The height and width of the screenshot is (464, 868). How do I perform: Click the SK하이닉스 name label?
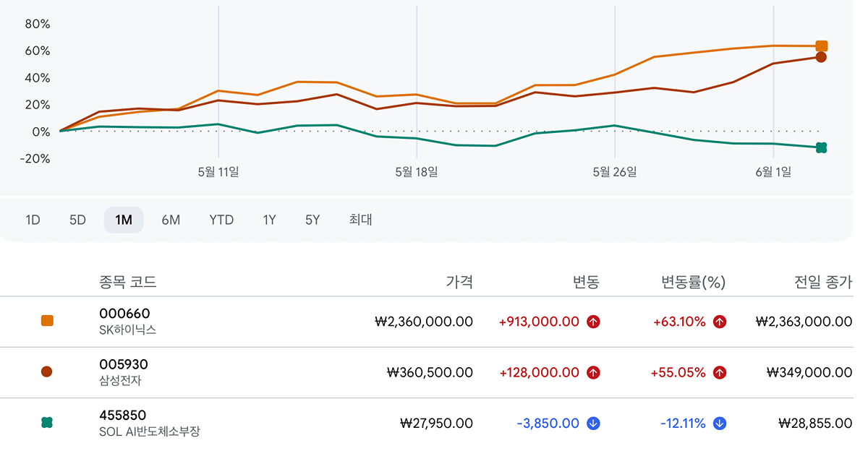pyautogui.click(x=127, y=330)
